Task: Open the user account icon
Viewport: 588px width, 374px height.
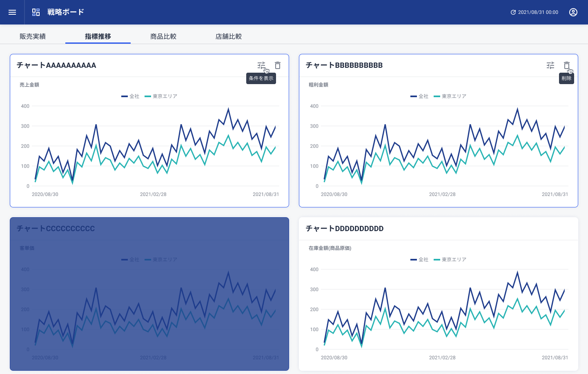Action: 573,12
